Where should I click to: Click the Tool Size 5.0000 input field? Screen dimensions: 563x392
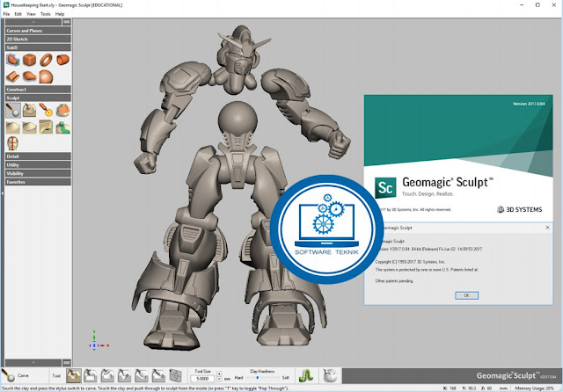pos(203,378)
